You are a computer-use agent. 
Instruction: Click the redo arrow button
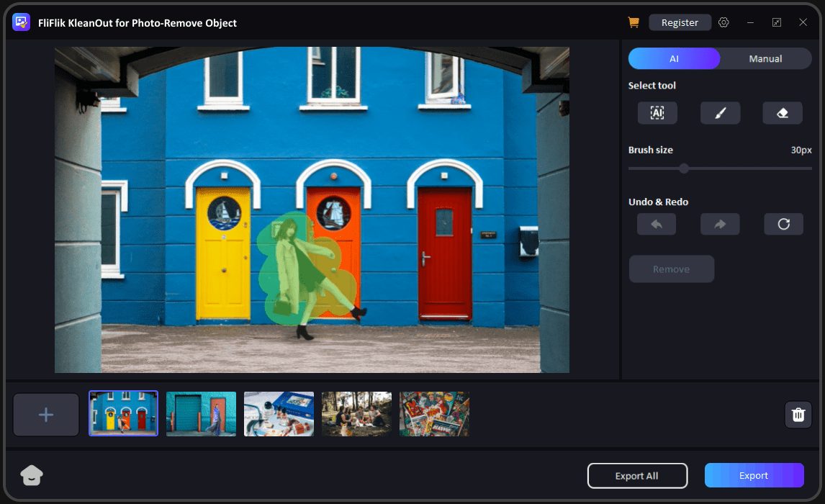point(720,224)
